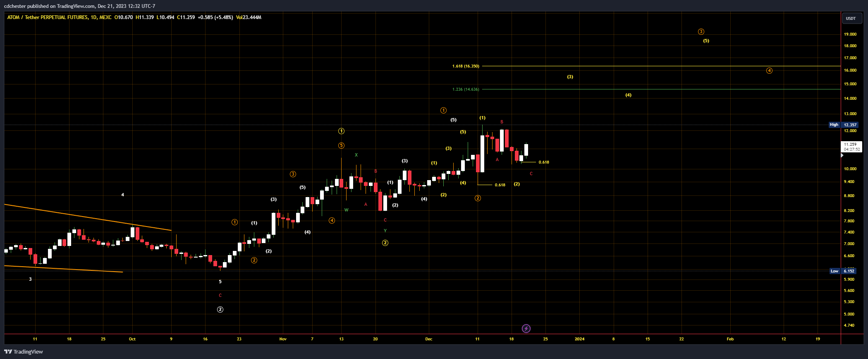Viewport: 868px width, 359px height.
Task: Select the white 1.618 Fibonacci horizontal line
Action: click(661, 66)
